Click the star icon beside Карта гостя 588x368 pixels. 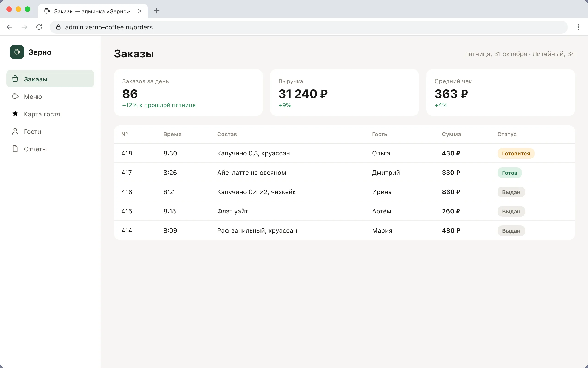(x=15, y=114)
